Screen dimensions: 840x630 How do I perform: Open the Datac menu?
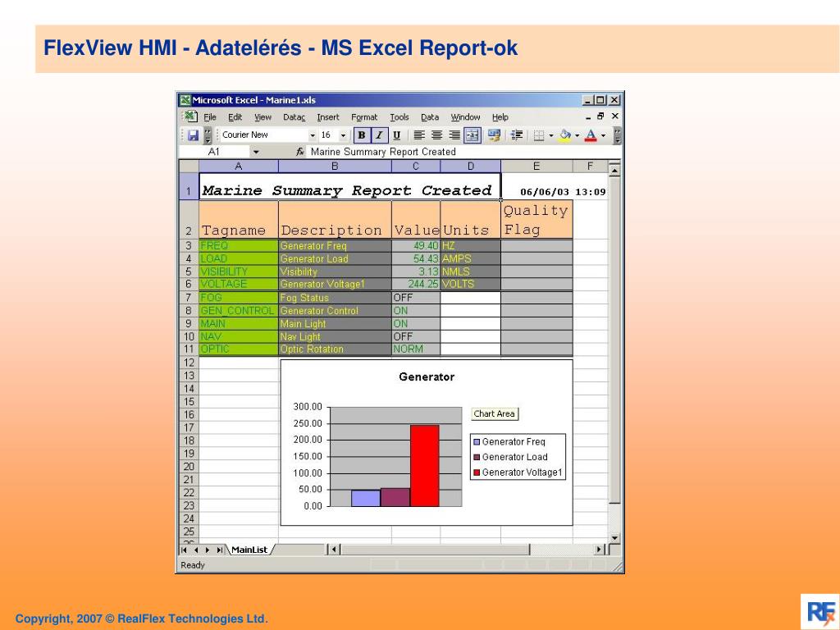coord(294,116)
